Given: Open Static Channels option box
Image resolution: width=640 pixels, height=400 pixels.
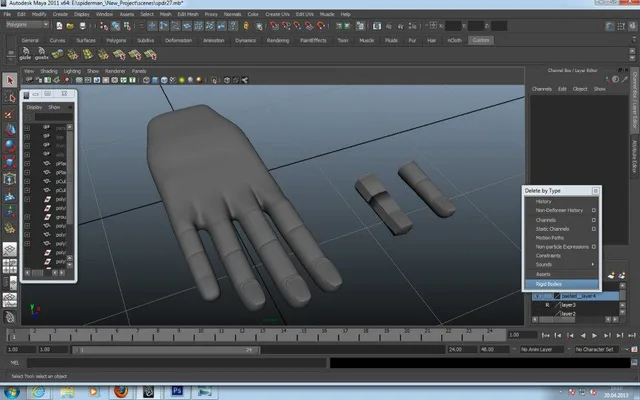Looking at the screenshot, I should pos(594,229).
